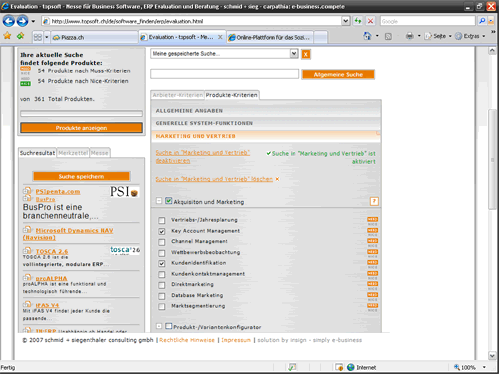Viewport: 499px width, 374px height.
Task: Uncheck the Key Account Management checkbox
Action: tap(162, 231)
